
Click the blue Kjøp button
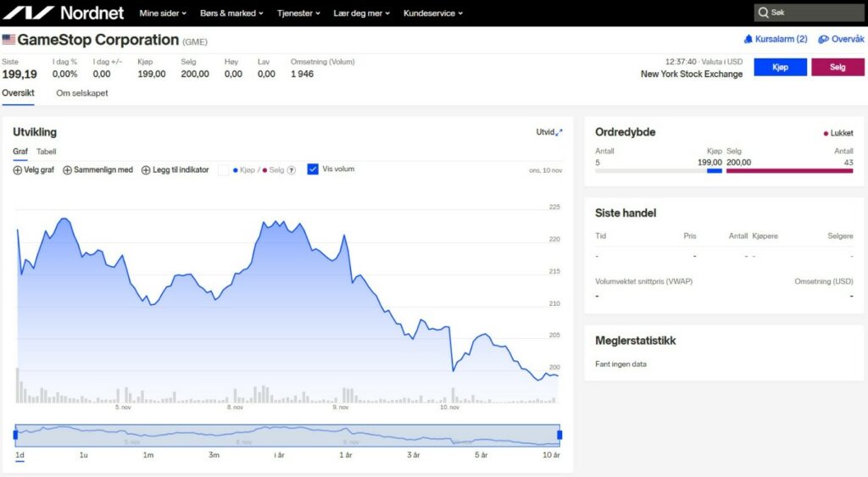pos(780,67)
